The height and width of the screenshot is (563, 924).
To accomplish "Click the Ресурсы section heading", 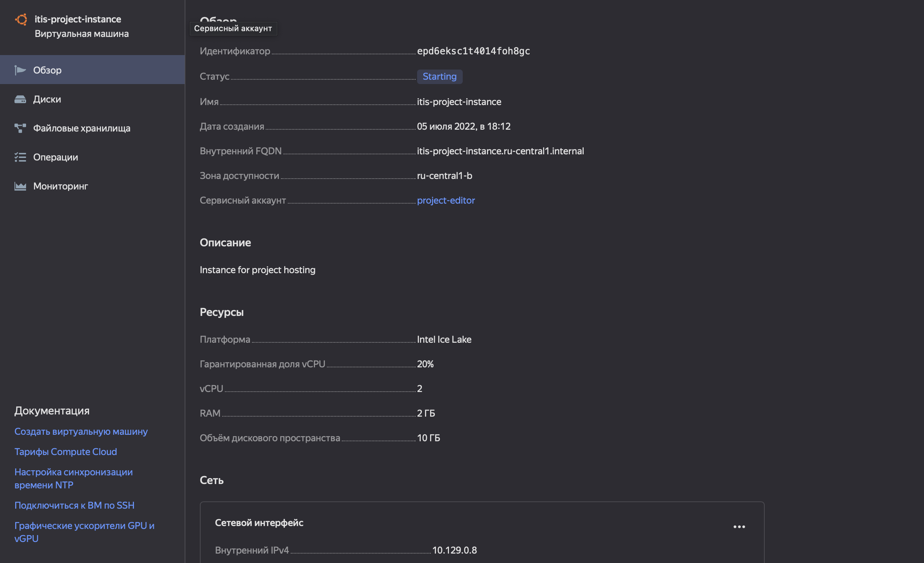I will coord(222,312).
